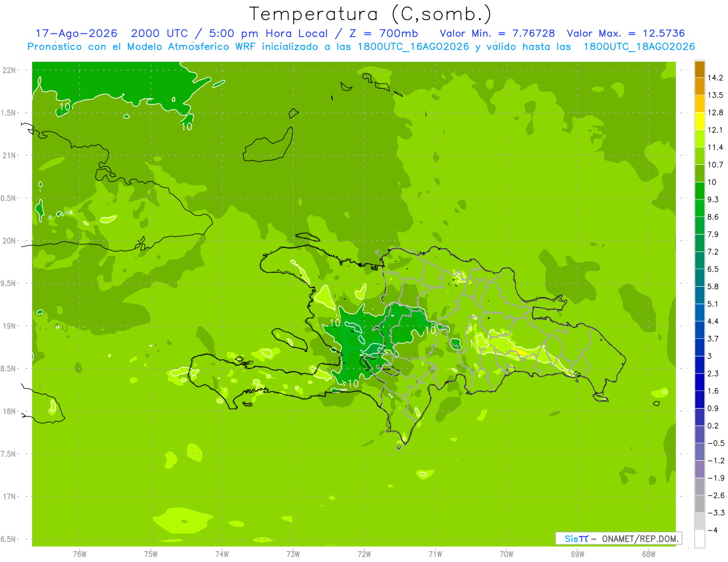Click the "21N" latitude axis label
Image resolution: width=728 pixels, height=562 pixels.
click(9, 155)
